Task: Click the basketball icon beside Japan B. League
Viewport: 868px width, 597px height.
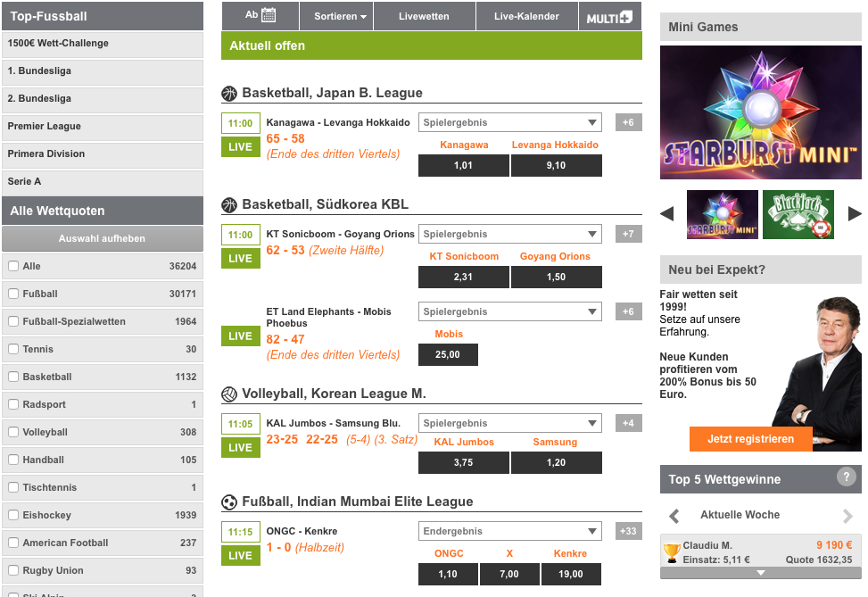Action: (229, 93)
